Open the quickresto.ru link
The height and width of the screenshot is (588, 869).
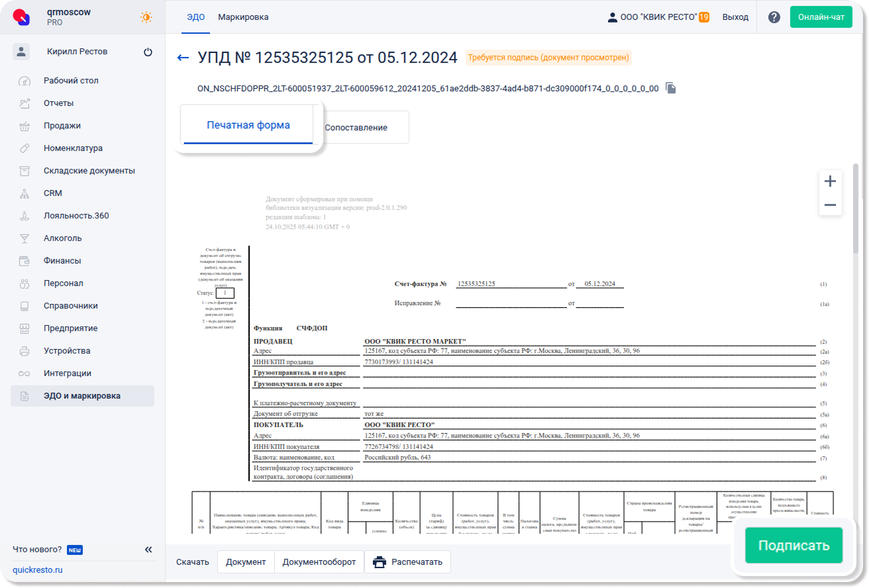click(x=37, y=569)
